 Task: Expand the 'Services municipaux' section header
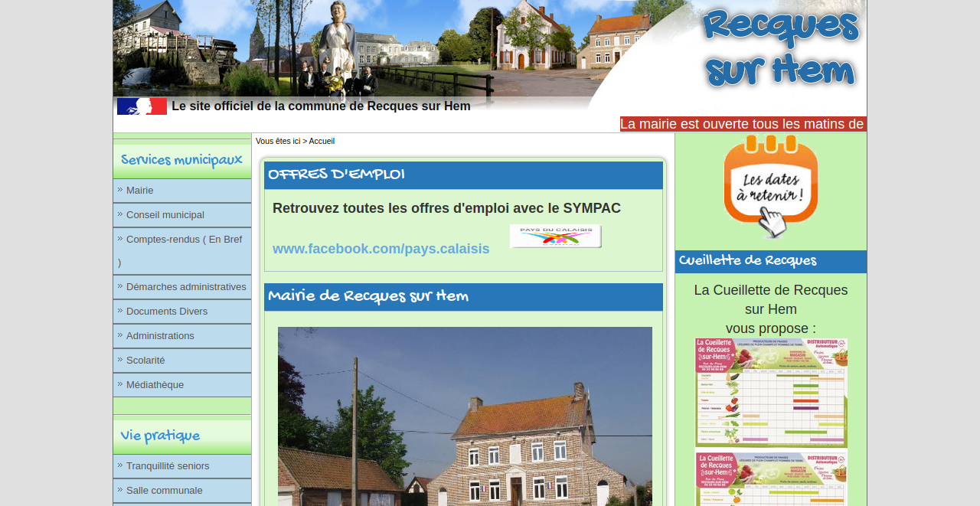[x=181, y=158]
